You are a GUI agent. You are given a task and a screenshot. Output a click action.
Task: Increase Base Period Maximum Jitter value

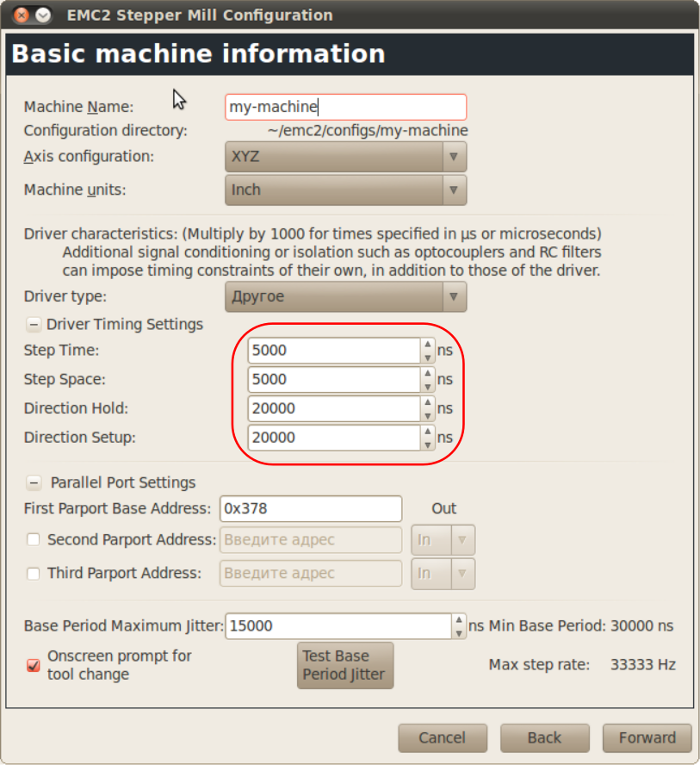pos(459,620)
